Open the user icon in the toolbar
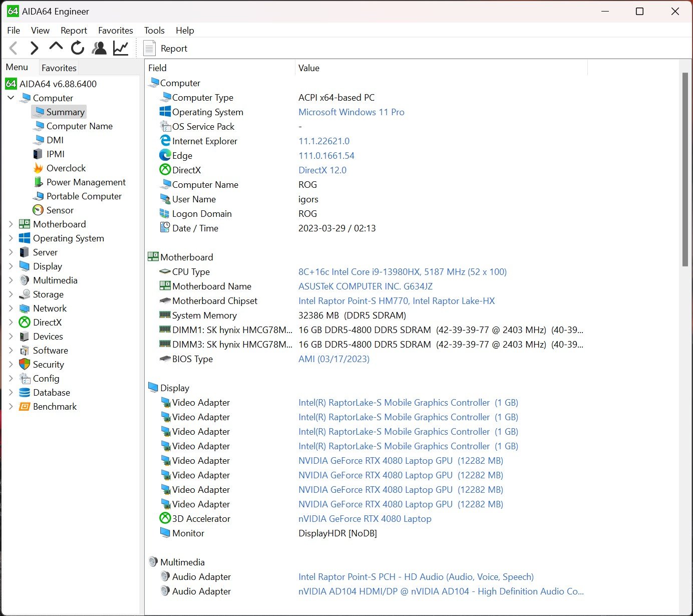 [100, 48]
